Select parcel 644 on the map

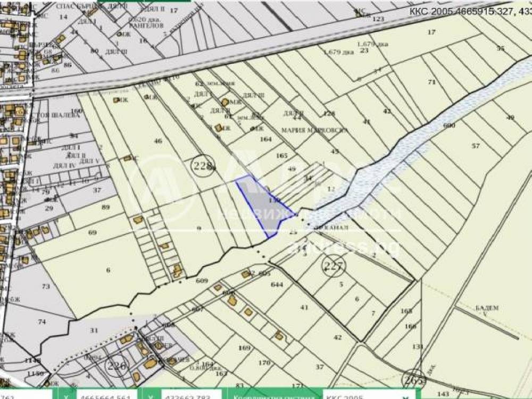point(277,285)
